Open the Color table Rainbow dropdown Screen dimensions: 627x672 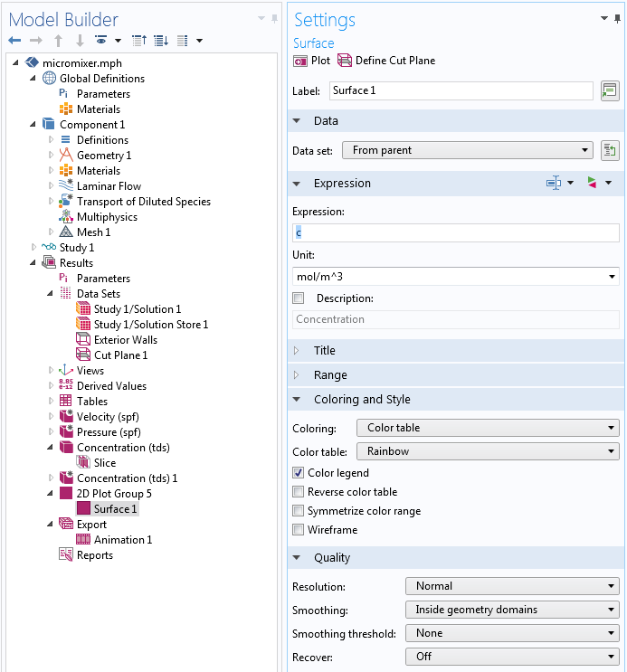click(488, 451)
